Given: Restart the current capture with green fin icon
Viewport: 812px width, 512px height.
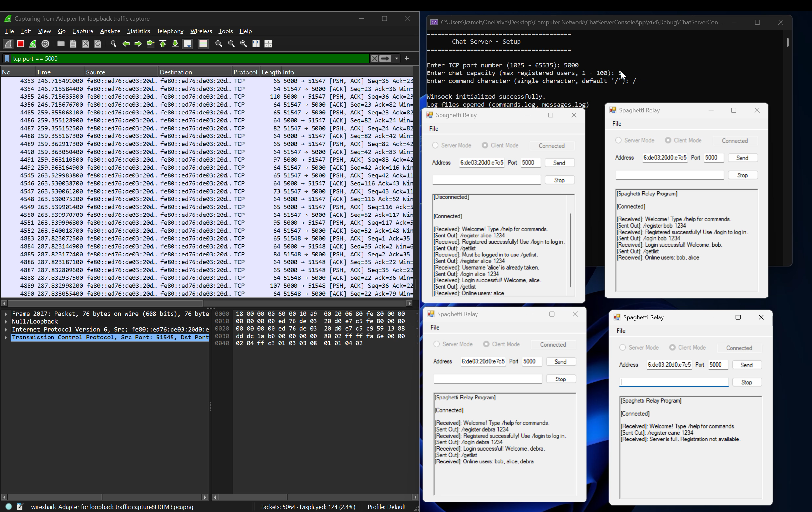Looking at the screenshot, I should [x=33, y=44].
